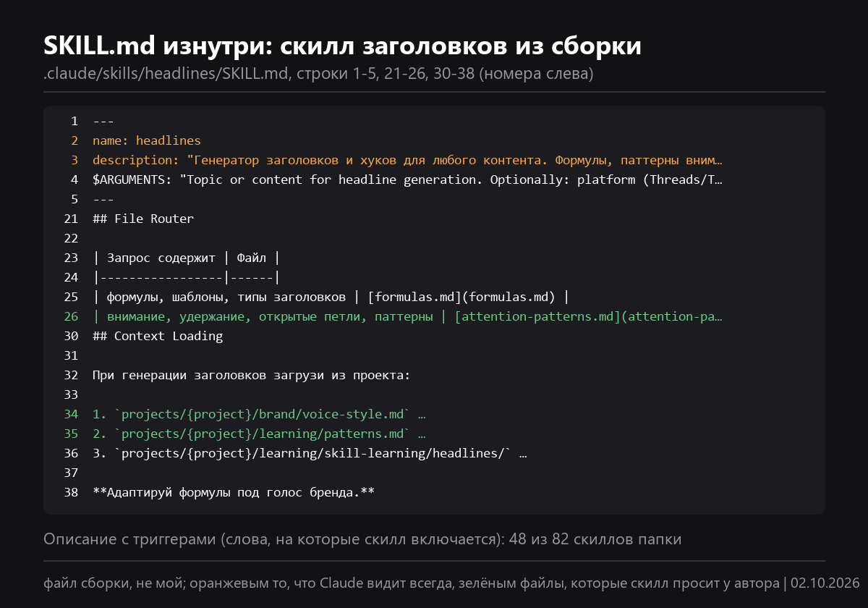Click the date '02.10.2026'
868x608 pixels.
click(x=825, y=583)
